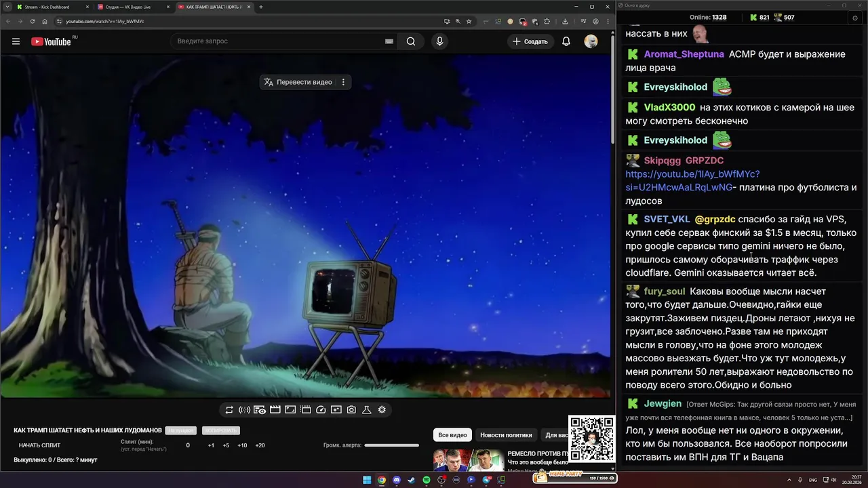
Task: Switch to the Студия — VK Видео Live tab
Action: pyautogui.click(x=132, y=7)
